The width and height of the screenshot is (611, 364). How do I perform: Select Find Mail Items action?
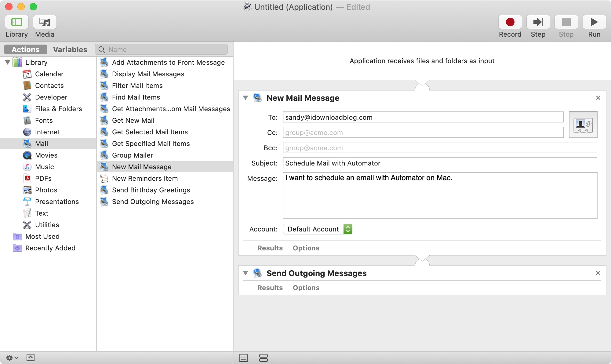(x=165, y=97)
